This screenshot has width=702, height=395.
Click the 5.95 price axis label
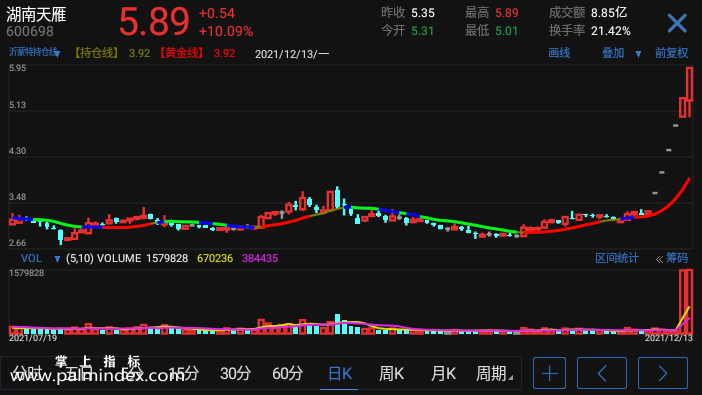click(x=17, y=68)
